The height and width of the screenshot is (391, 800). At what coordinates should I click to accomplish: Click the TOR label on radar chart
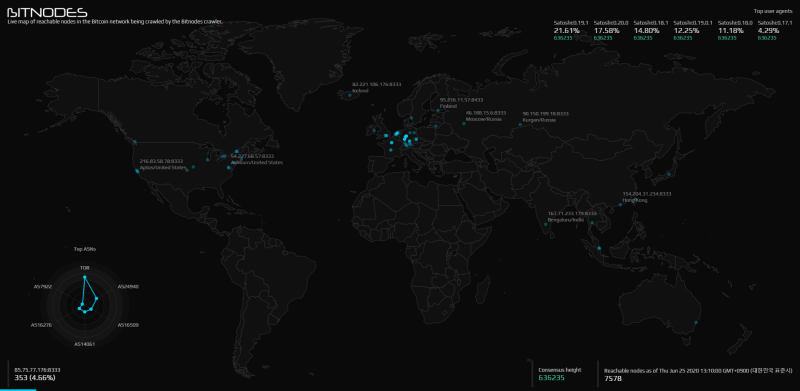pyautogui.click(x=85, y=267)
